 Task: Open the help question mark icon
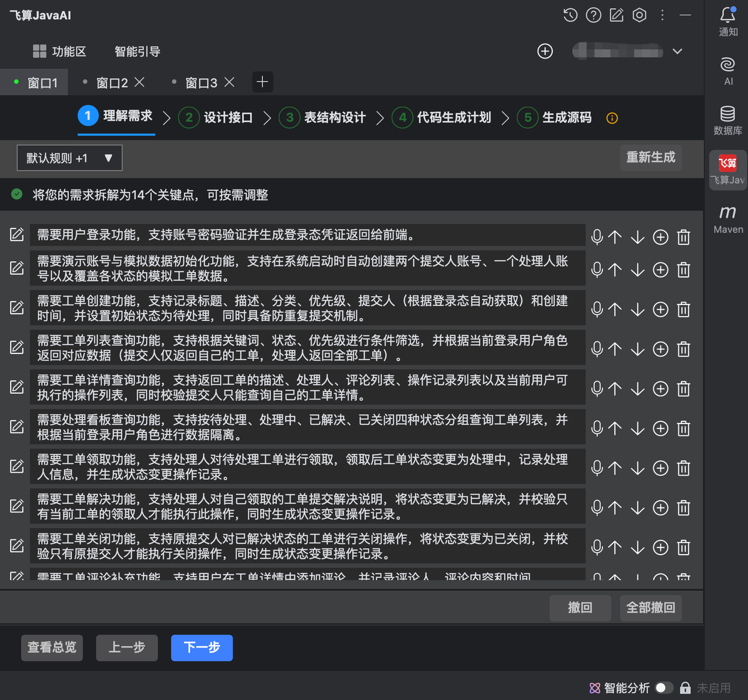click(x=593, y=15)
